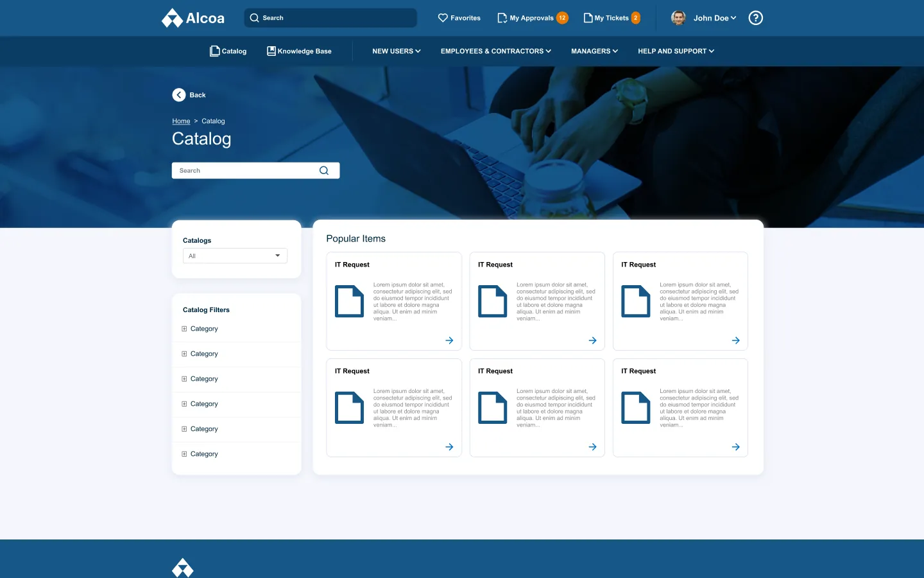Expand the NEW USERS menu

tap(397, 51)
